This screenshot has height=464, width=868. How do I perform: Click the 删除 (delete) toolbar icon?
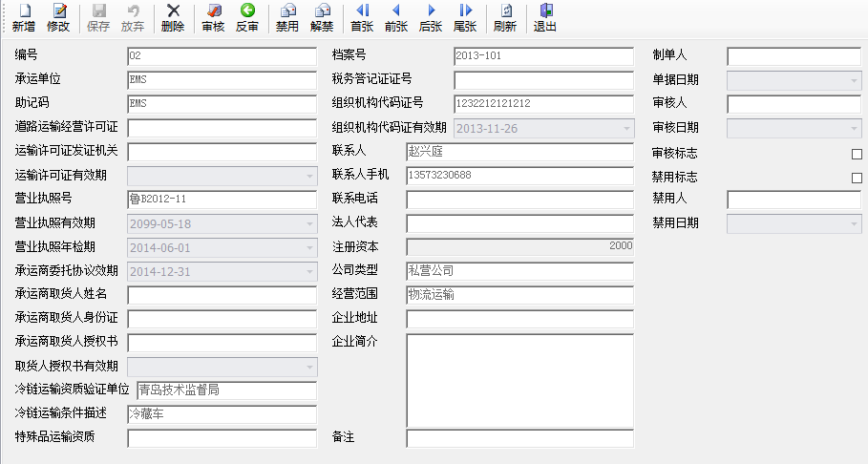(x=173, y=18)
